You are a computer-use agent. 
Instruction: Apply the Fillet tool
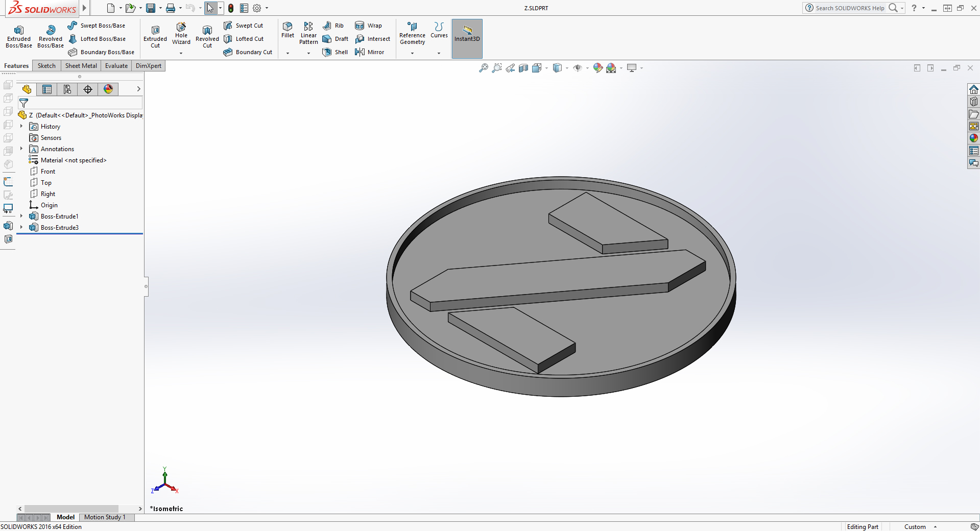pos(288,30)
